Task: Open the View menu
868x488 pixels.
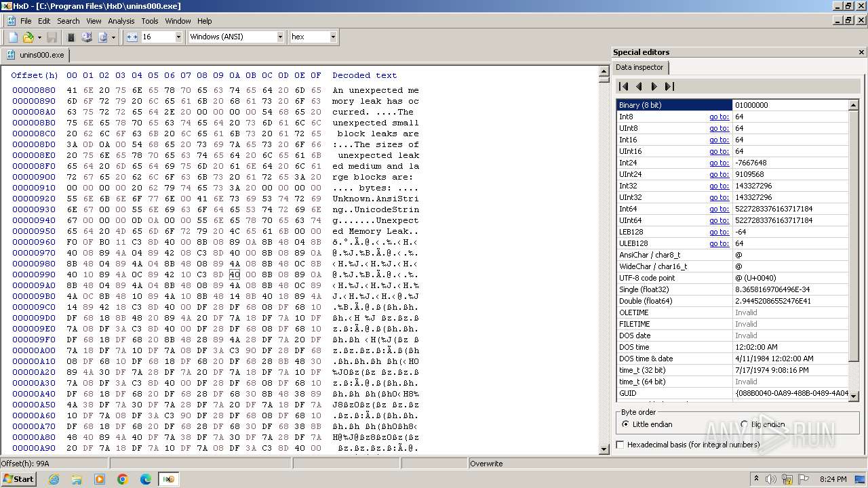Action: (x=94, y=21)
